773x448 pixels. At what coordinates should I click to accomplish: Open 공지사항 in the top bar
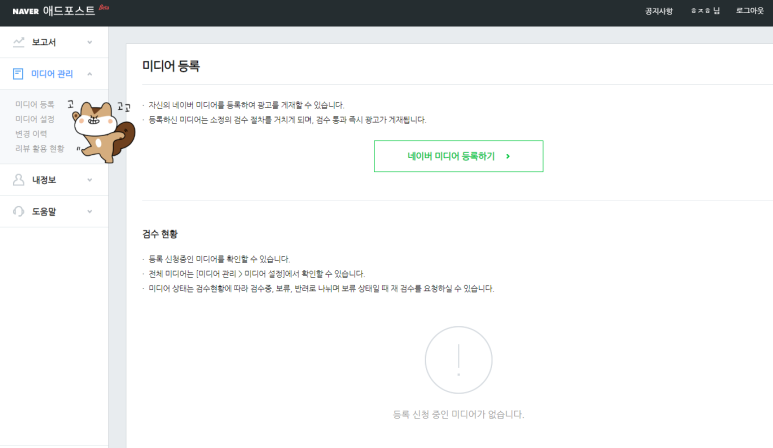(x=659, y=11)
